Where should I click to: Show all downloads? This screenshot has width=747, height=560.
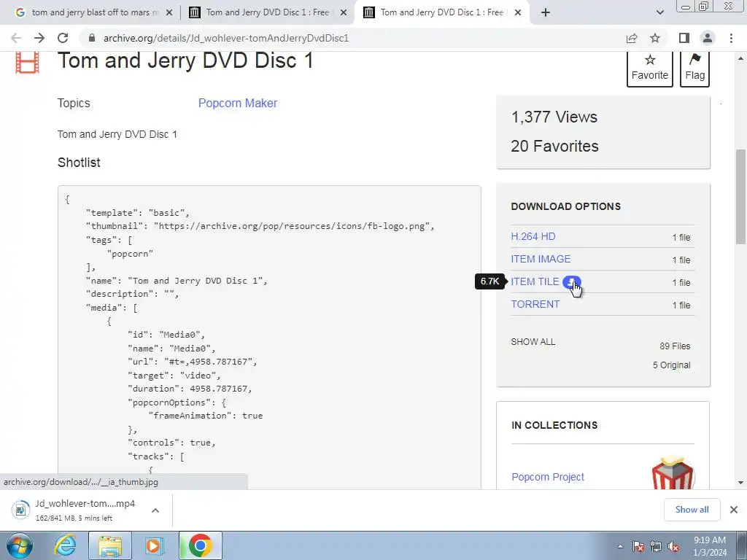coord(692,510)
